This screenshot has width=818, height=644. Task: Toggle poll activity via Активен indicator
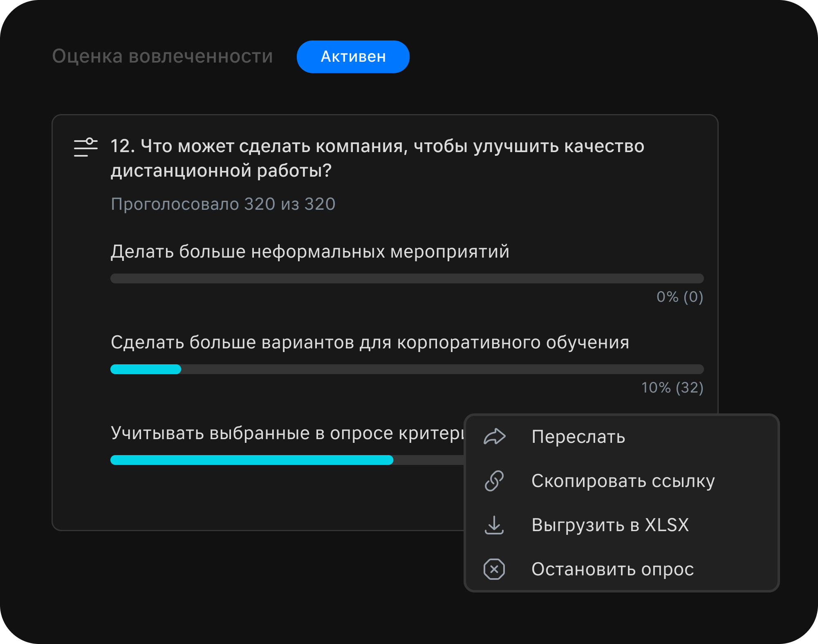[x=353, y=56]
